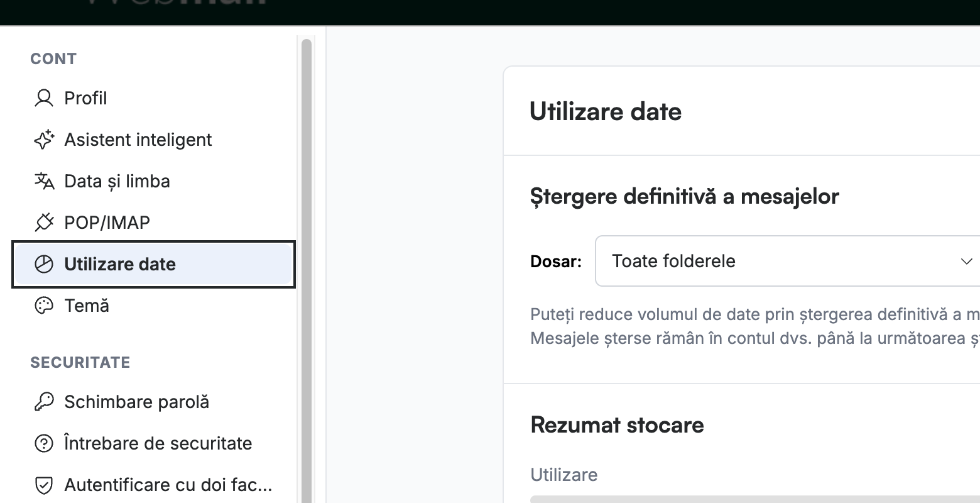Click the Data și limba translate icon

(x=43, y=181)
